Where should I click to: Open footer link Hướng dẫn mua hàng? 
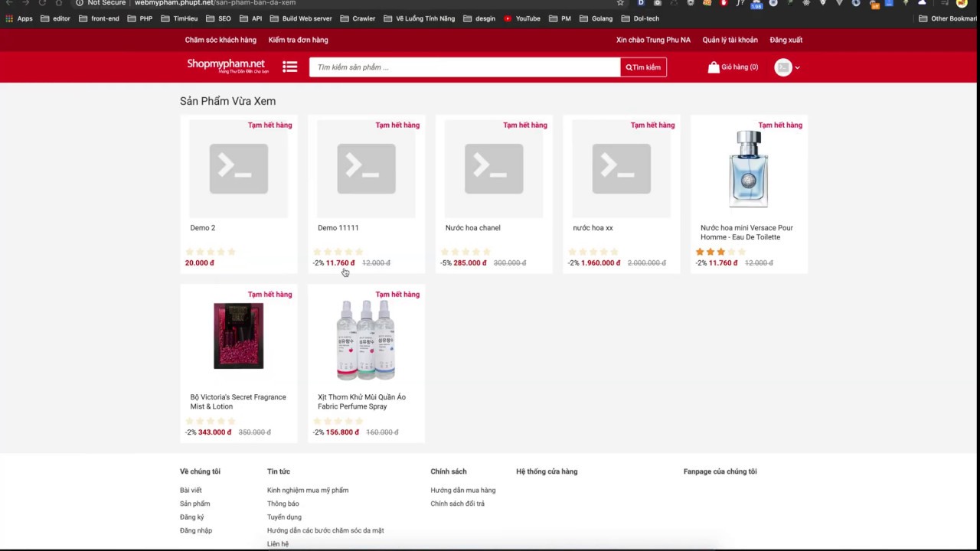coord(463,491)
